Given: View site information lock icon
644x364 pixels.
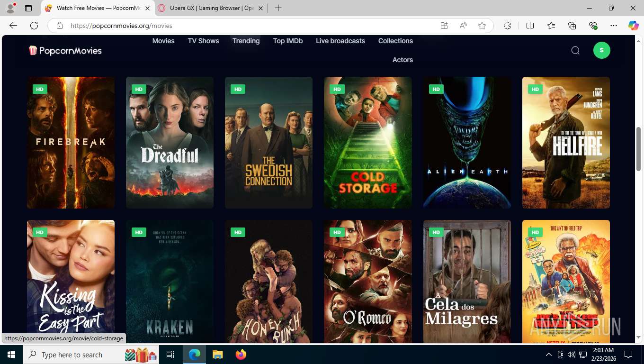Looking at the screenshot, I should coord(59,26).
